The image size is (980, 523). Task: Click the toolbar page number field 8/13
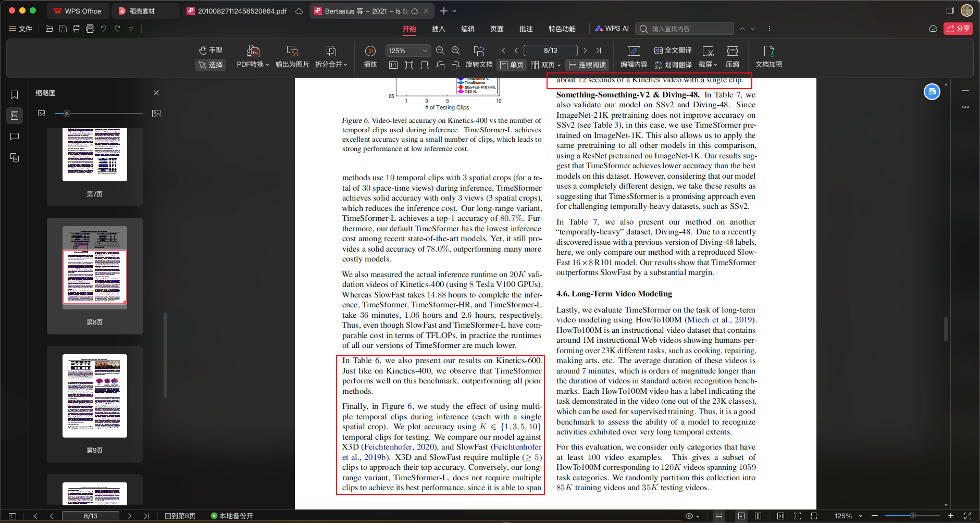pos(551,51)
